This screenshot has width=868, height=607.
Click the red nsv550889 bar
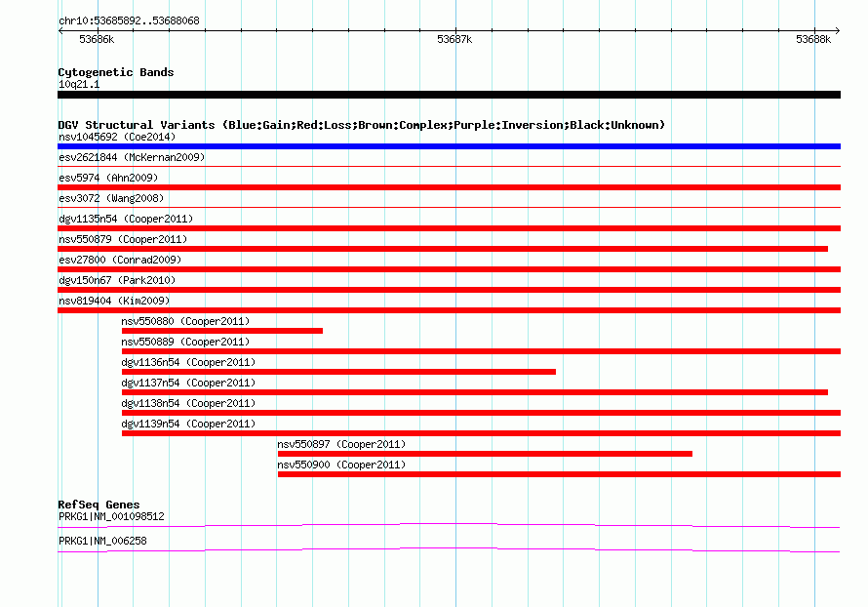[481, 351]
